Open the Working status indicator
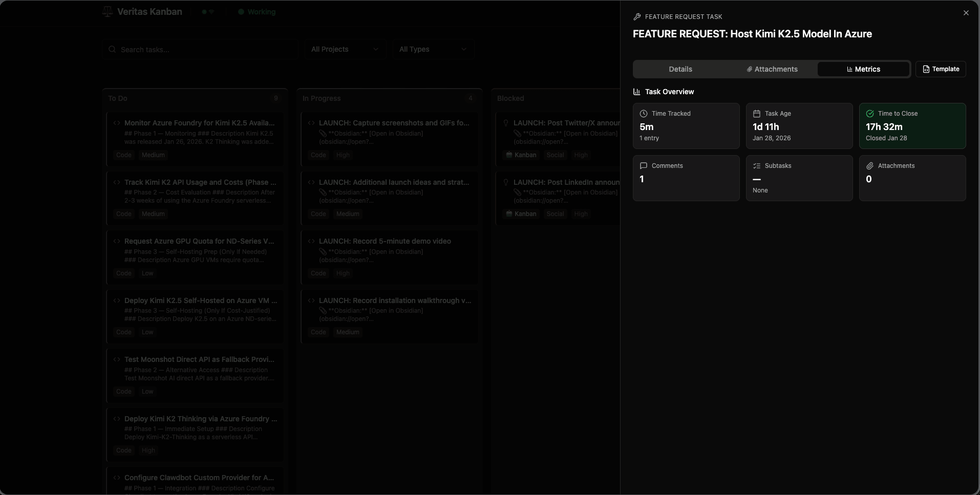Image resolution: width=980 pixels, height=495 pixels. point(257,12)
